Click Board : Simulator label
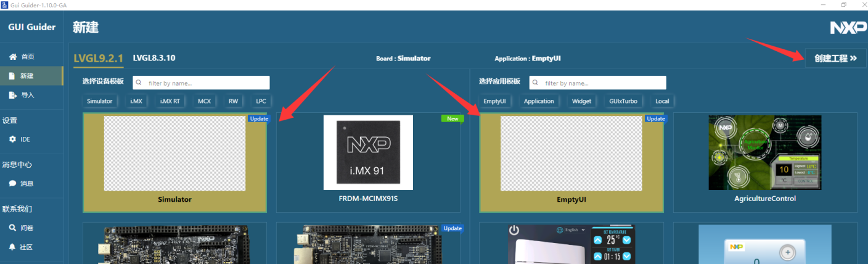This screenshot has width=868, height=264. point(403,59)
